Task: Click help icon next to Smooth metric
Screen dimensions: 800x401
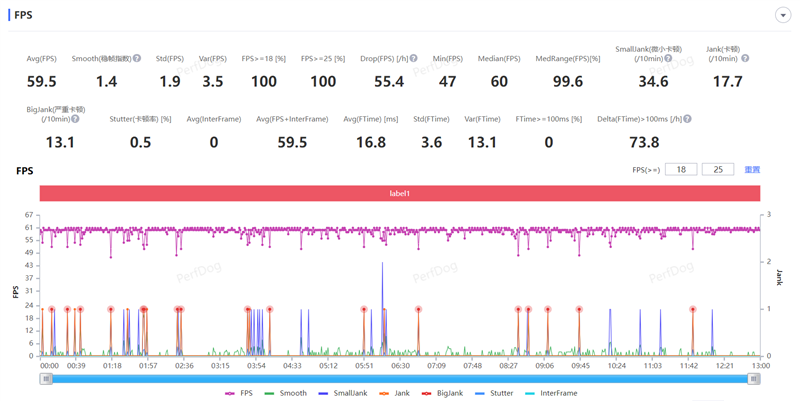Action: coord(137,59)
